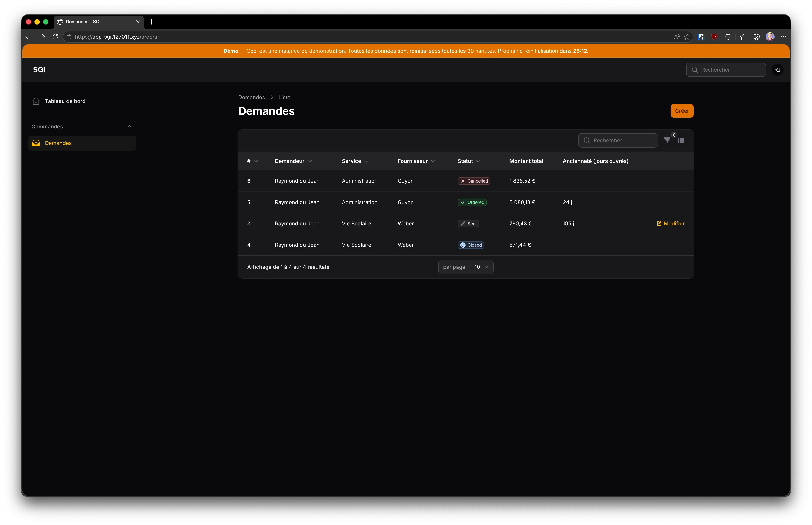
Task: Click the Demandes breadcrumb link
Action: 251,98
